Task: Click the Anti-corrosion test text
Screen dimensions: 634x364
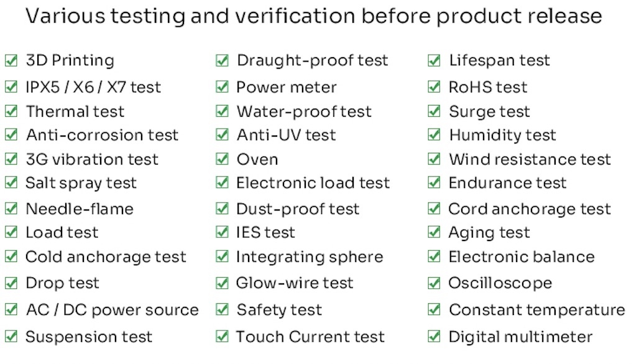Action: click(x=103, y=135)
